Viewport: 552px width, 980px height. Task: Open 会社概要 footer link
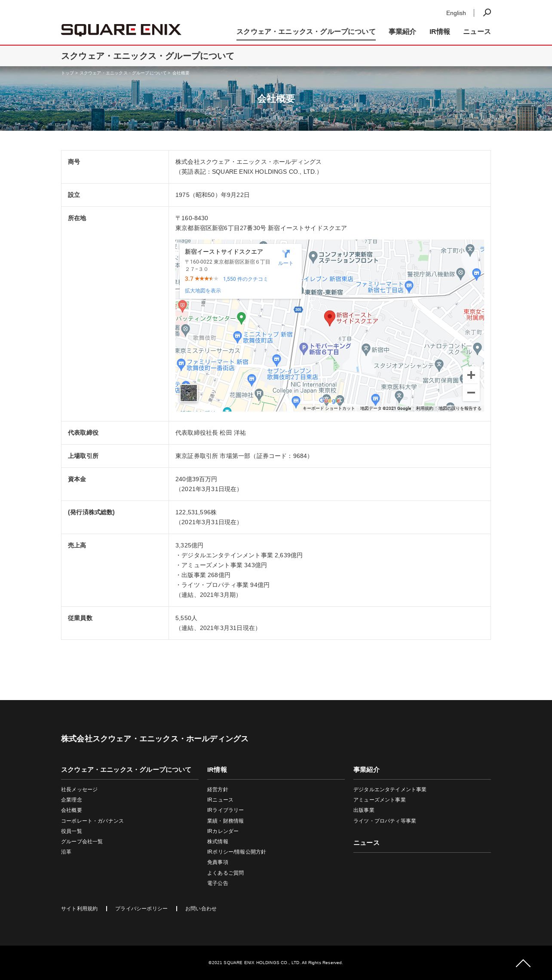pyautogui.click(x=71, y=810)
